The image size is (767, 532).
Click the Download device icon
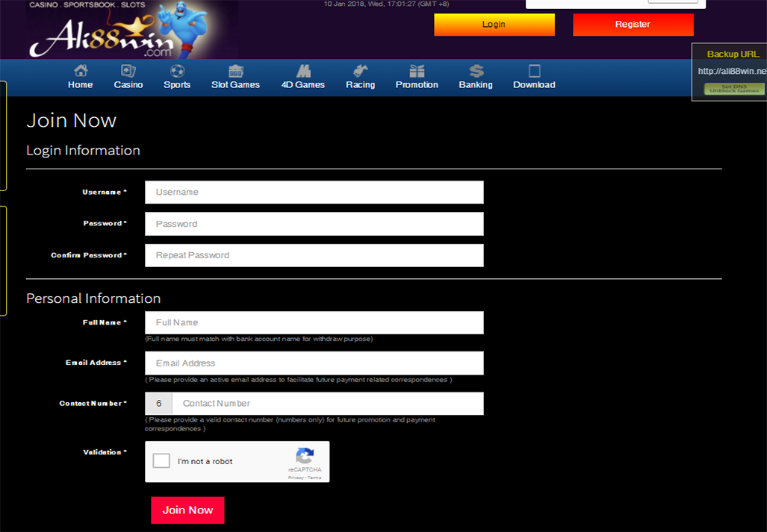tap(534, 72)
